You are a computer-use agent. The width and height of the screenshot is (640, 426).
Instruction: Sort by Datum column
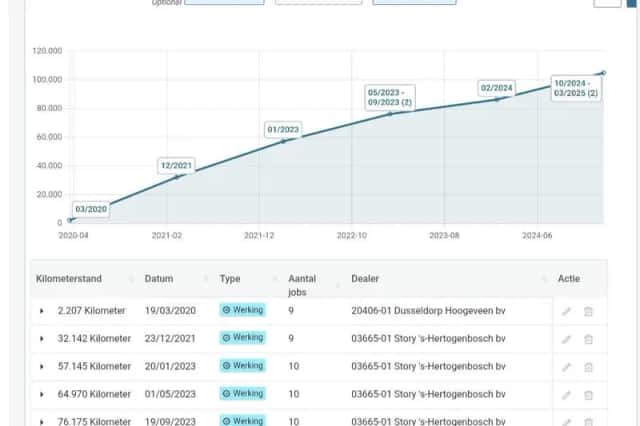[206, 279]
